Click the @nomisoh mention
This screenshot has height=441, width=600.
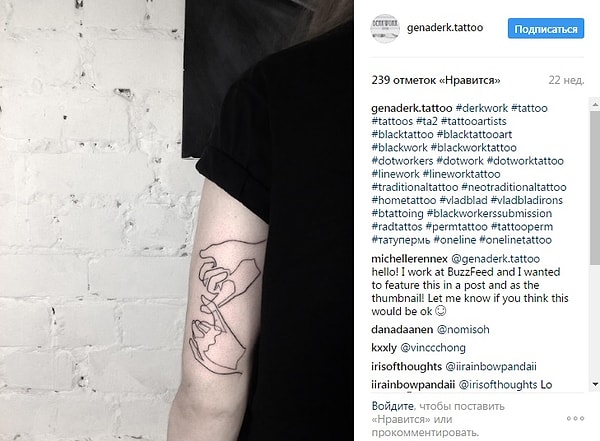click(x=463, y=330)
